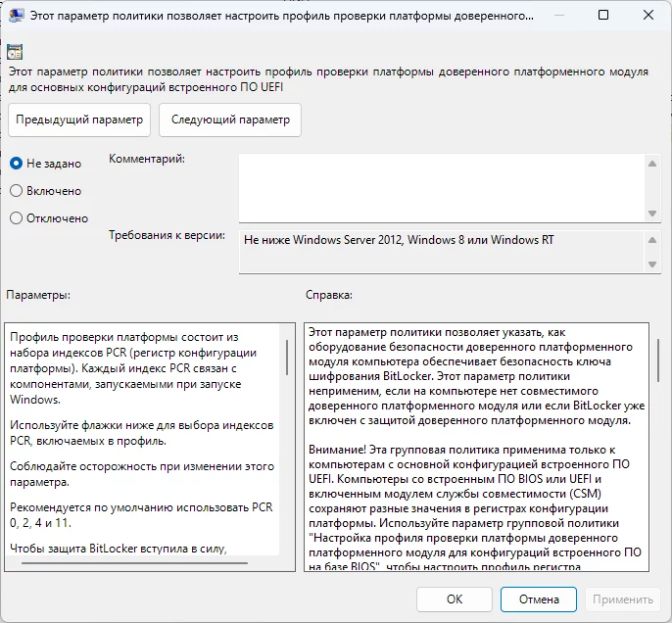Viewport: 672px width, 623px height.
Task: Select the "Не задано" radio button
Action: click(16, 164)
